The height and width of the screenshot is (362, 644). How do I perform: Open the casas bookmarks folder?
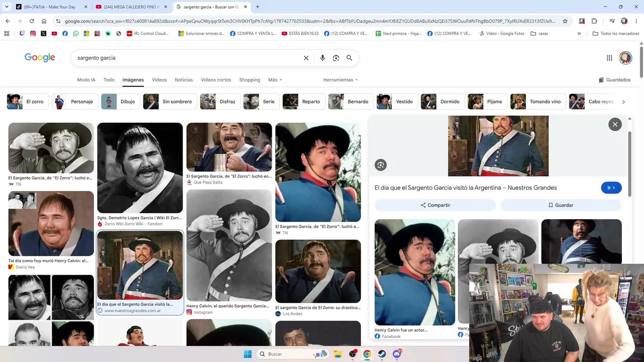(539, 34)
